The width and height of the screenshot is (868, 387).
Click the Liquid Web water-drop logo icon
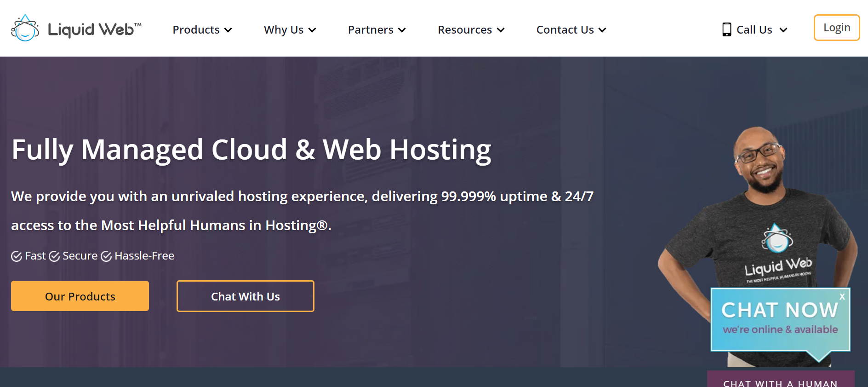click(x=25, y=28)
